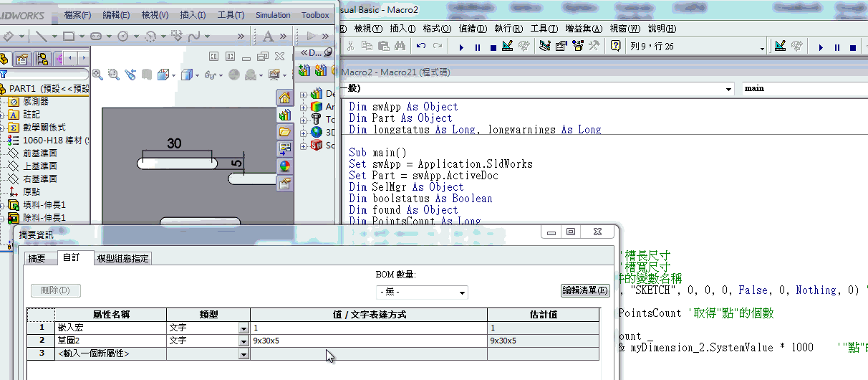Open the Project Explorer icon in VBA toolbar
This screenshot has width=868, height=380.
click(545, 47)
